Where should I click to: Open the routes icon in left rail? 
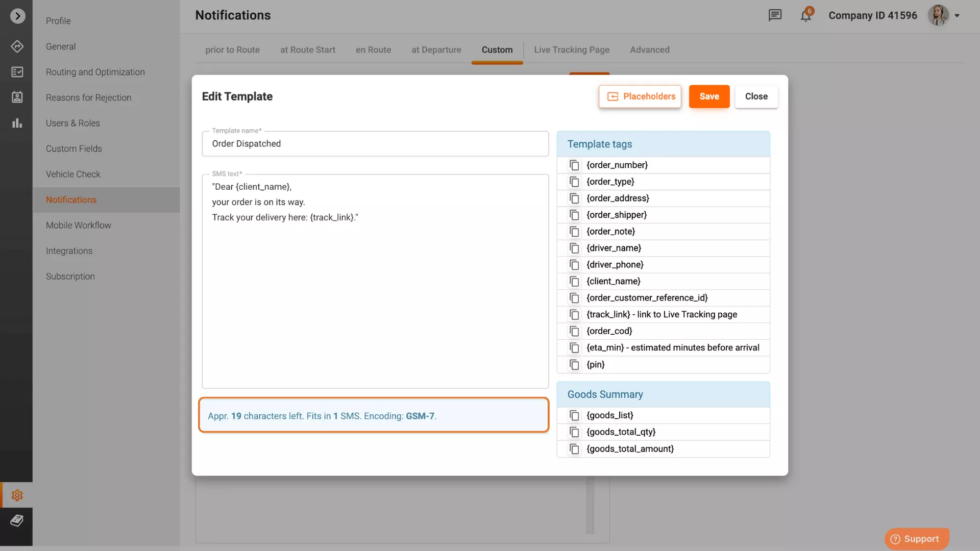pyautogui.click(x=17, y=46)
